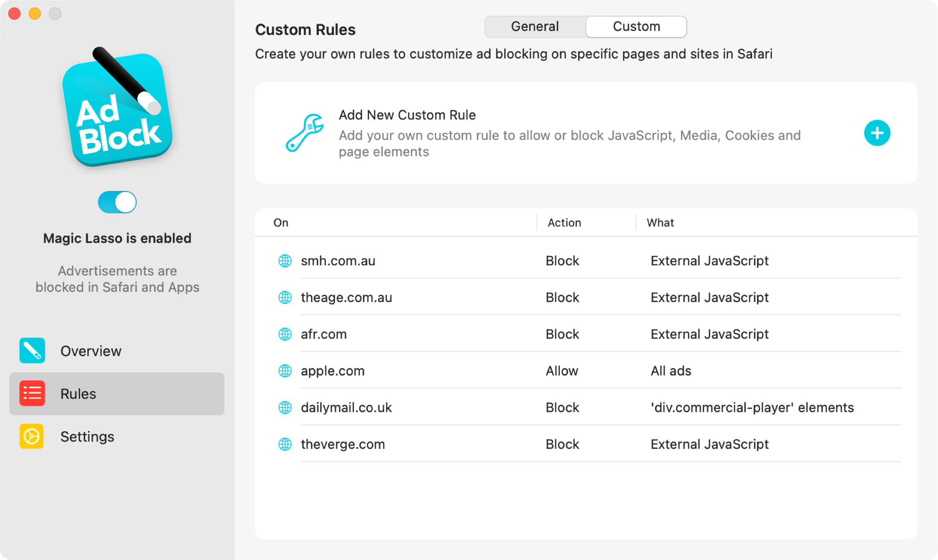This screenshot has width=938, height=560.
Task: Click Block action in theverge.com row
Action: click(562, 444)
